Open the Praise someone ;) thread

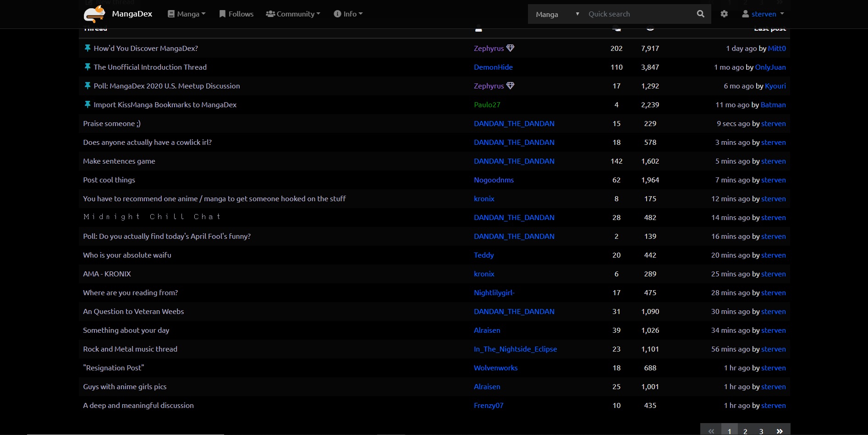pyautogui.click(x=112, y=123)
